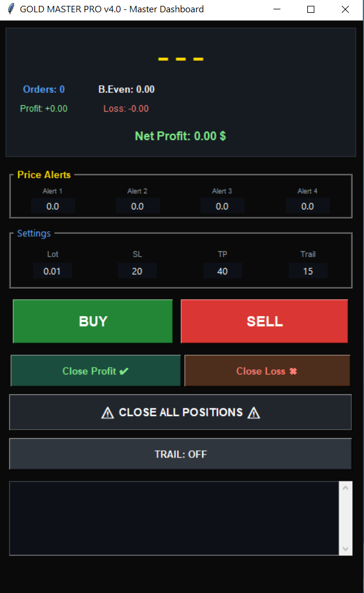Click the right warning triangle on CLOSE ALL POSITIONS

[x=254, y=412]
